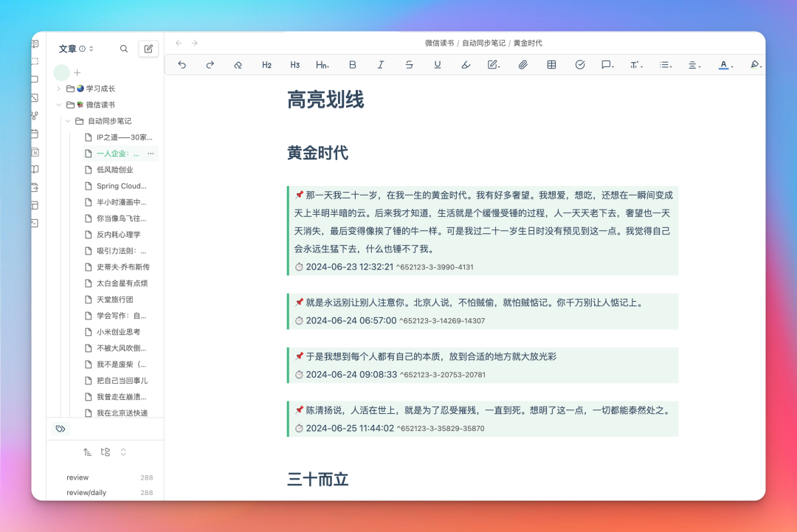Select the review tag in the tag list

tap(77, 477)
